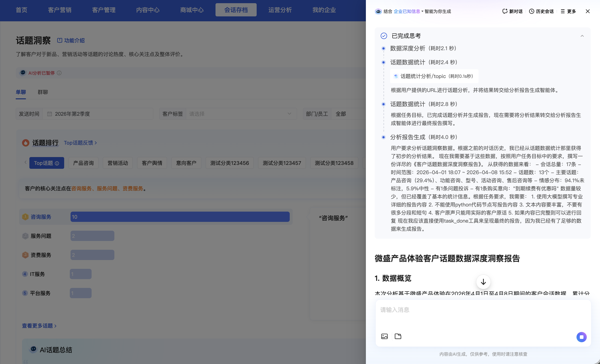Select the 客户舆情 category chip
The height and width of the screenshot is (364, 600).
pyautogui.click(x=152, y=163)
